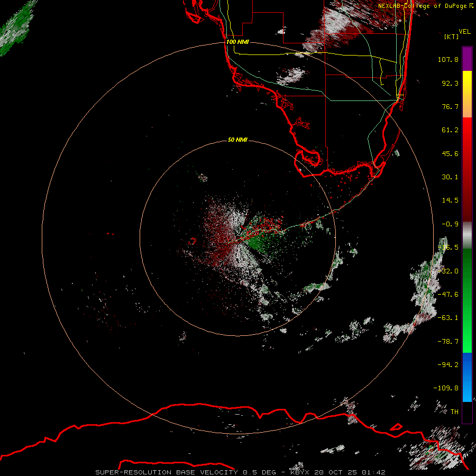The height and width of the screenshot is (476, 476).
Task: Select the 14.5 legend value
Action: click(x=450, y=200)
